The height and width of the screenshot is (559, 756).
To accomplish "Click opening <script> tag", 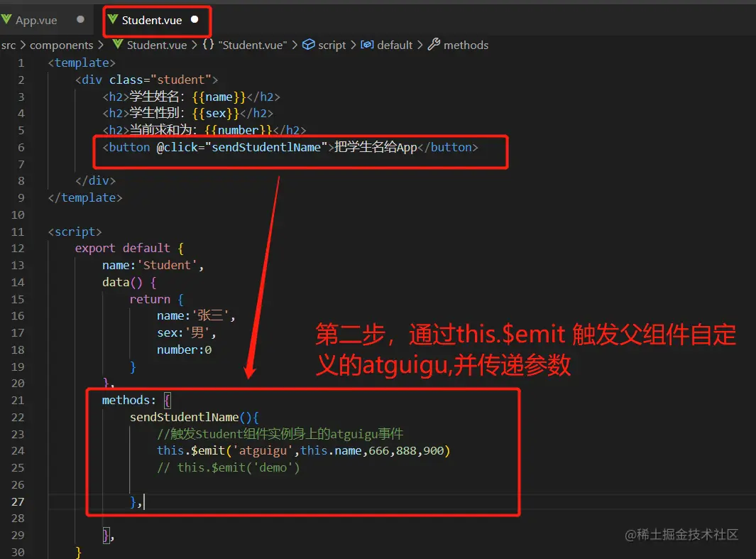I will click(75, 232).
